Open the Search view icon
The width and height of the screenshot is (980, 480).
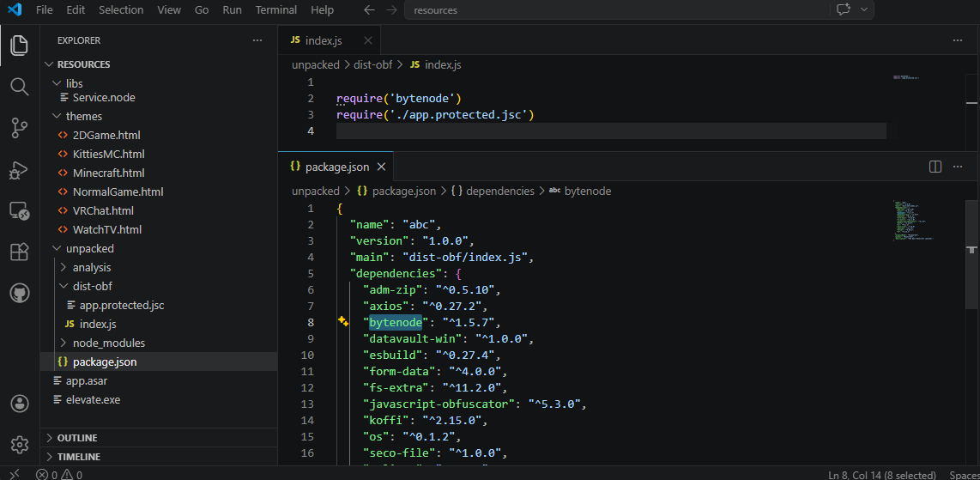(x=20, y=87)
